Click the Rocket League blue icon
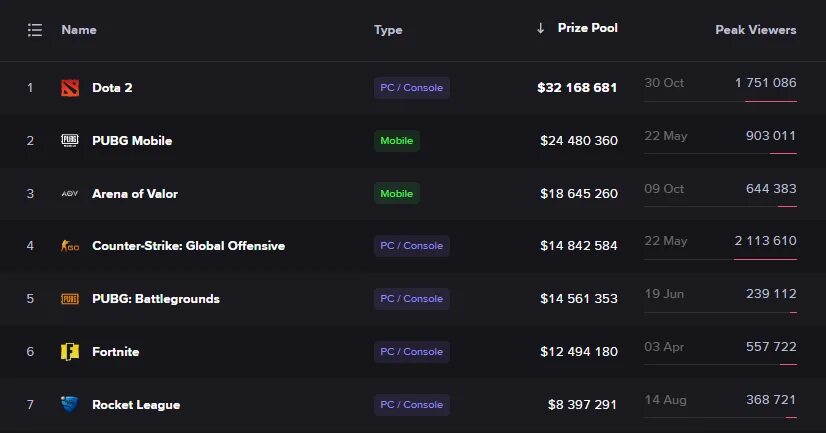Viewport: 826px width, 433px height. point(70,405)
